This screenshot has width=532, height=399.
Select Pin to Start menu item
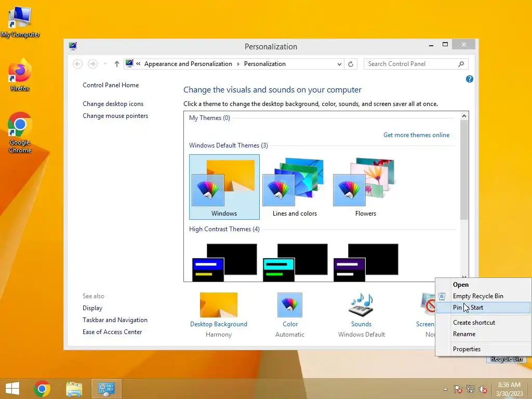click(483, 308)
